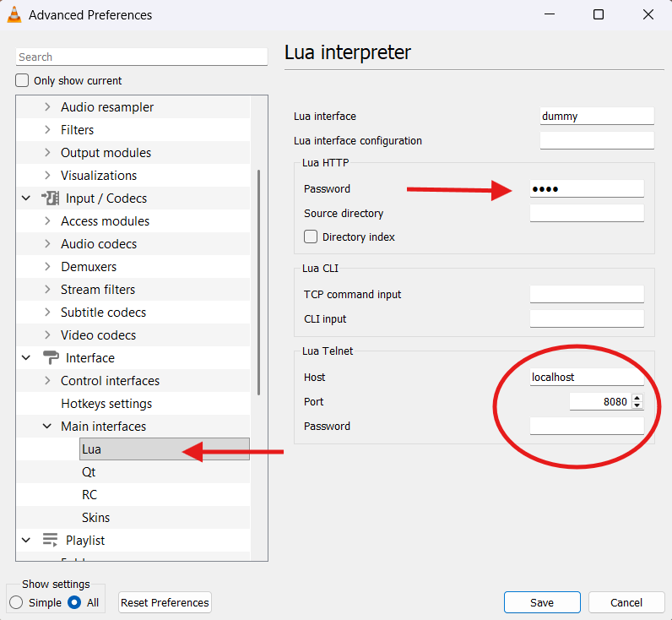The height and width of the screenshot is (620, 672).
Task: Click the Lua Telnet Password field
Action: (587, 426)
